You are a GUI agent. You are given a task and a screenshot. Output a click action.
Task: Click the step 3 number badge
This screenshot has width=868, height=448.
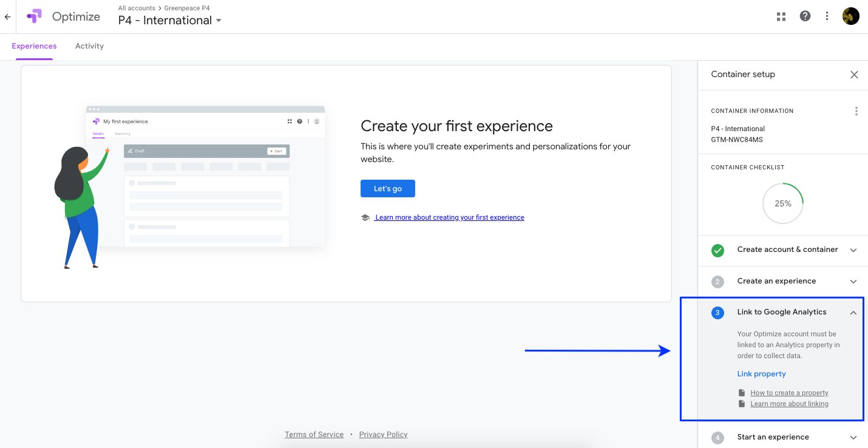pyautogui.click(x=718, y=313)
